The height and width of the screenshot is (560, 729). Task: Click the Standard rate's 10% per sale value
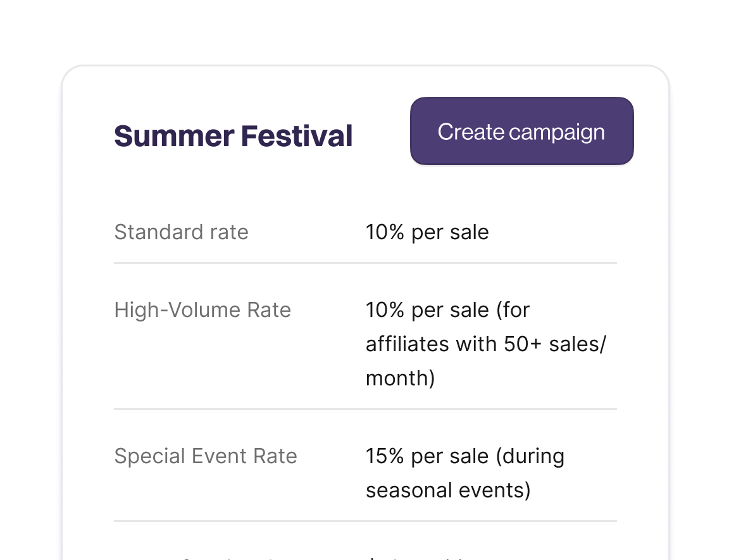point(427,232)
